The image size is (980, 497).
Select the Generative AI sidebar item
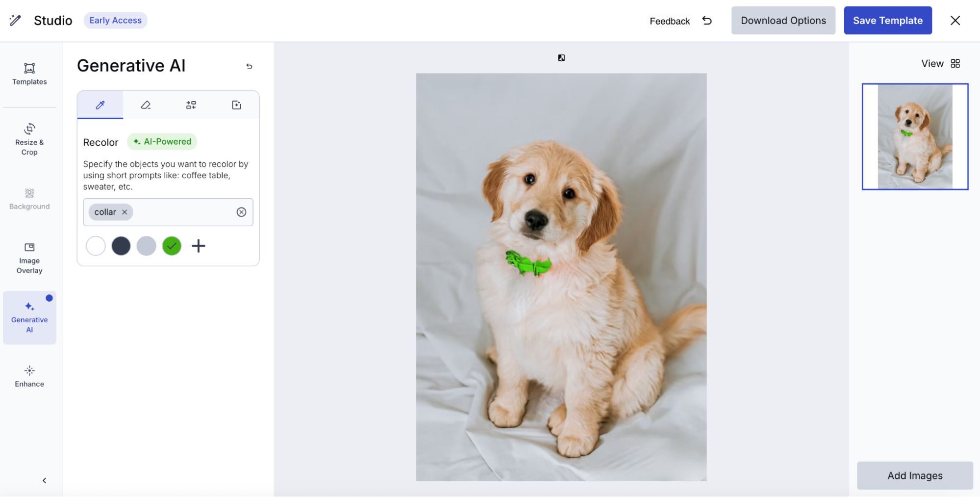click(29, 317)
